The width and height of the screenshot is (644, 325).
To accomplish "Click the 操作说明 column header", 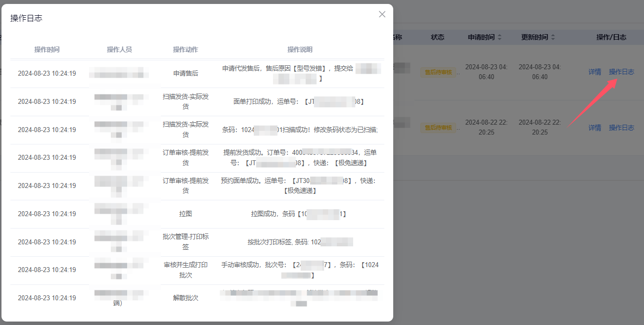I will (300, 49).
